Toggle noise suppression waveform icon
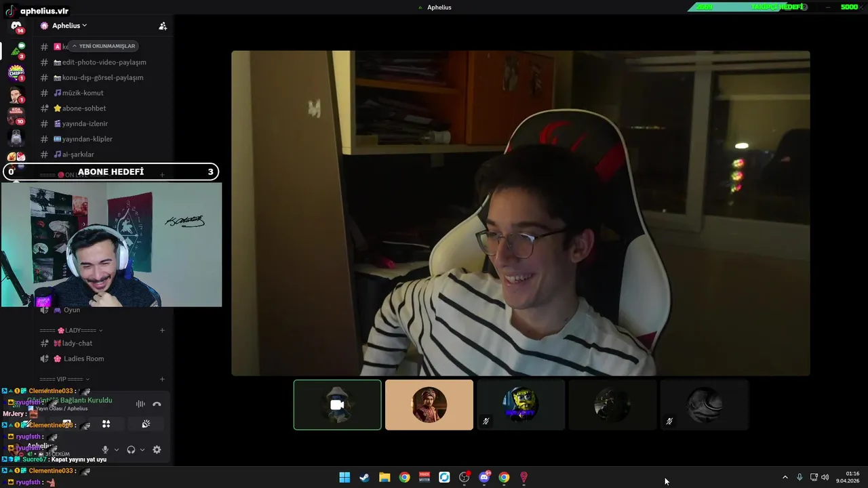Image resolution: width=868 pixels, height=488 pixels. [140, 404]
